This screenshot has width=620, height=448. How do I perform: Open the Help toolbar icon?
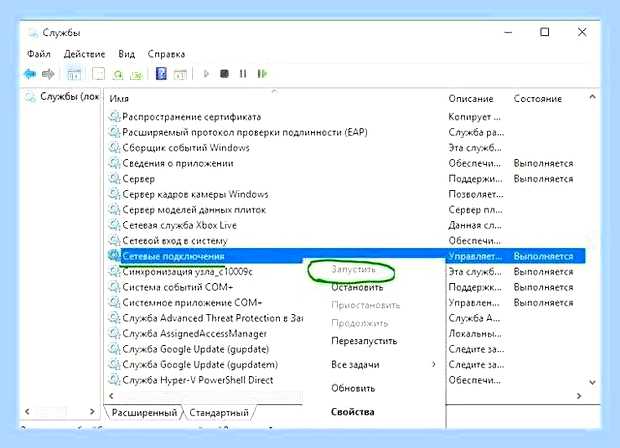click(161, 74)
